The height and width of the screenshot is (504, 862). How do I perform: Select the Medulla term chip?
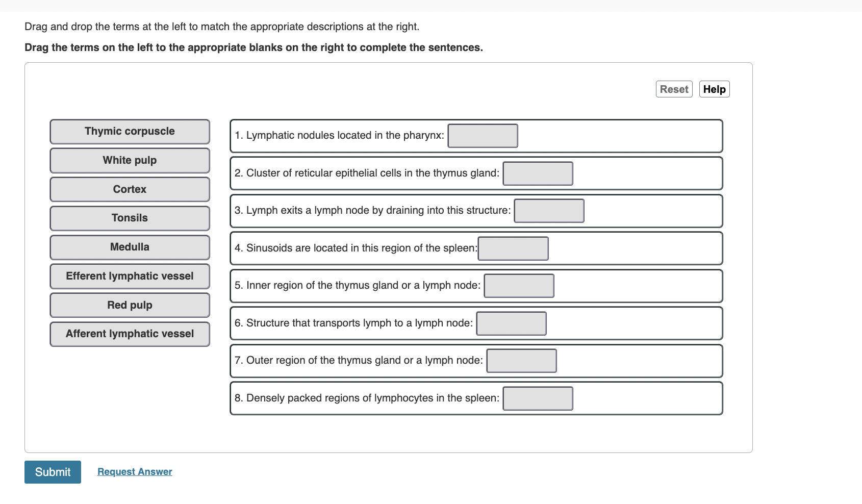[130, 247]
